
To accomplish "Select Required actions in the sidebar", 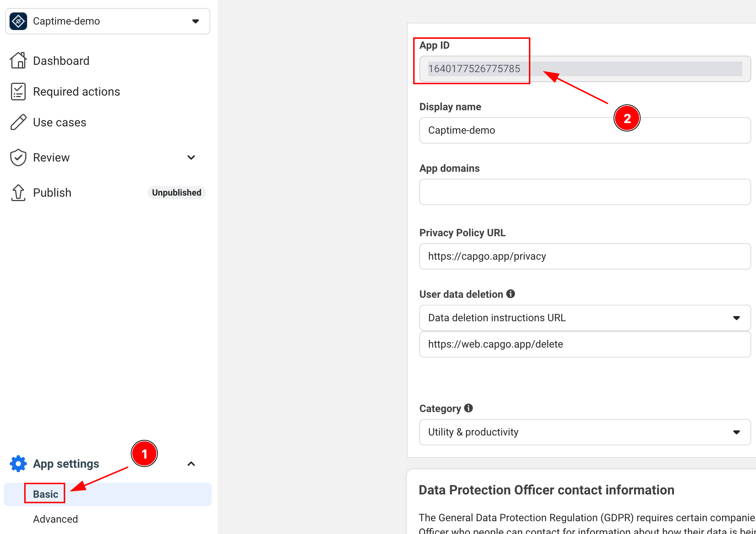I will (x=77, y=91).
